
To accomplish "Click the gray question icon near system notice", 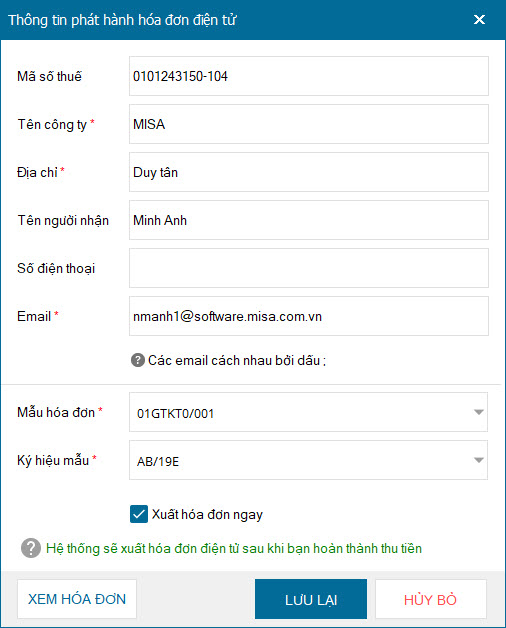I will (x=31, y=548).
